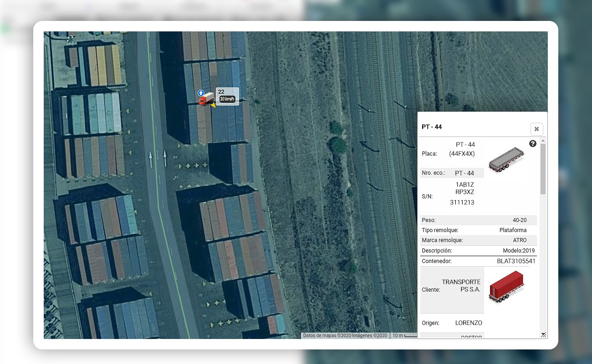The image size is (592, 364).
Task: Select the PT - 44 panel title
Action: coord(432,127)
